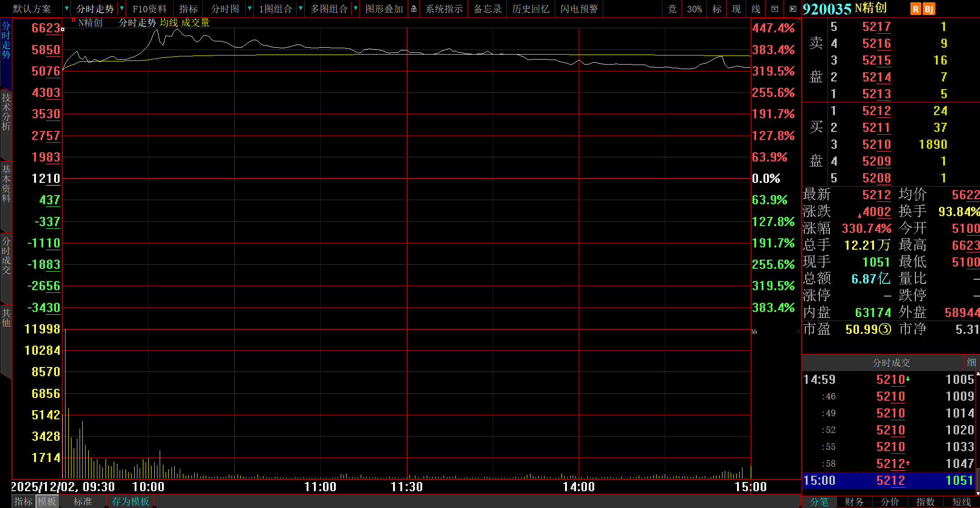This screenshot has height=508, width=980.
Task: Click the orange R badge icon
Action: coord(916,9)
